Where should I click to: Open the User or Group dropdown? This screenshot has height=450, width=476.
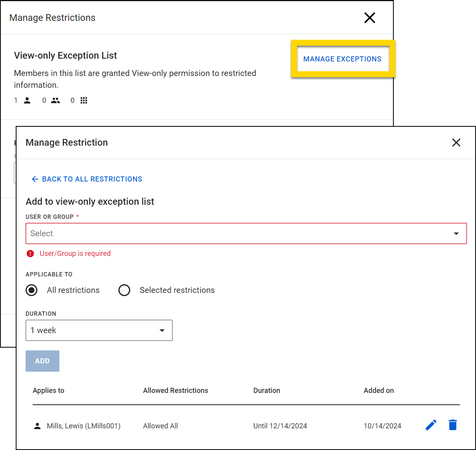click(x=246, y=233)
